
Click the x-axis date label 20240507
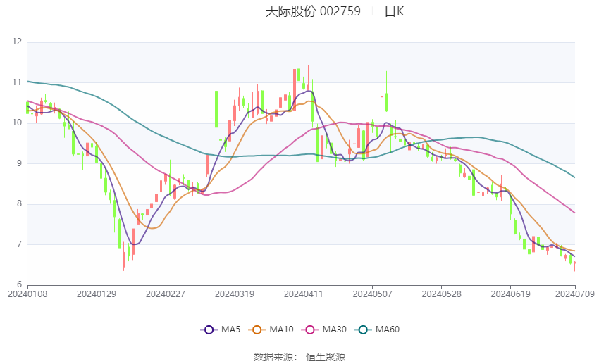(373, 294)
